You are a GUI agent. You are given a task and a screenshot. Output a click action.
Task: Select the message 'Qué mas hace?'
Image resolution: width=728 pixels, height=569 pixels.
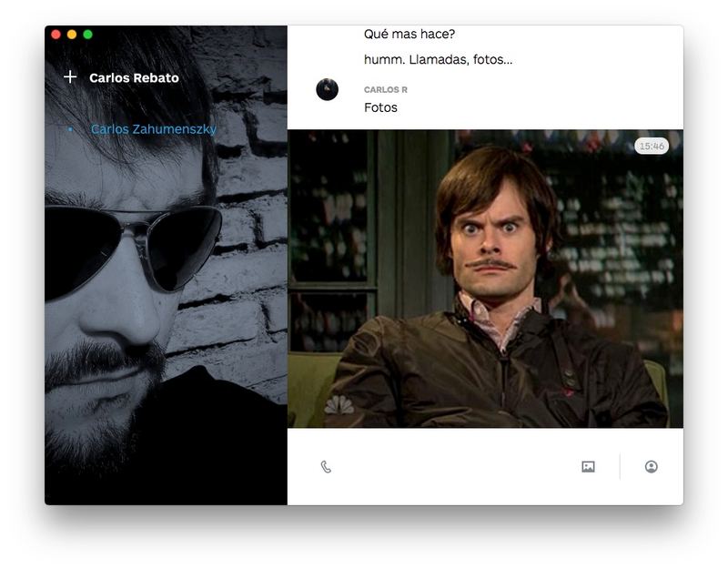click(x=409, y=34)
